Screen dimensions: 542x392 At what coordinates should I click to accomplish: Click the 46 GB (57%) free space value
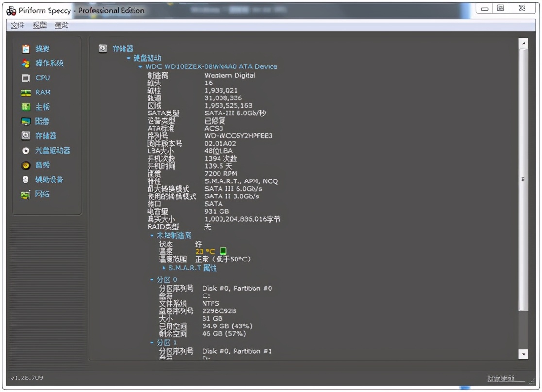pos(224,334)
